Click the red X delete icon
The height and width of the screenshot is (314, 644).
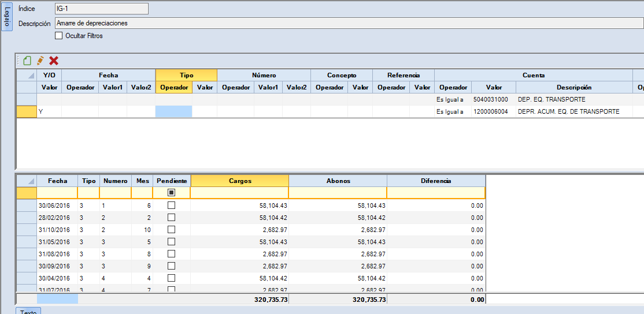[54, 61]
